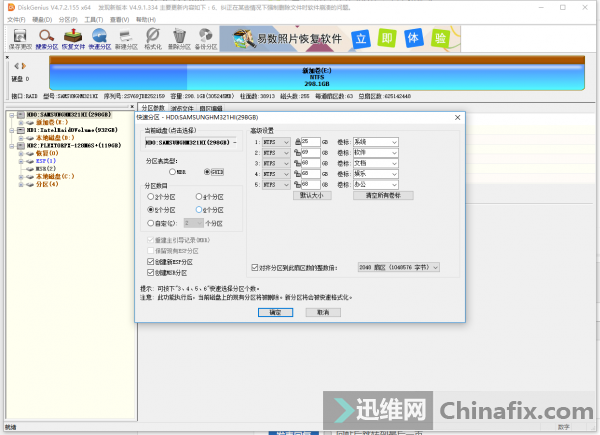The image size is (600, 435).
Task: Open the 2048 sectors alignment dropdown
Action: pyautogui.click(x=398, y=267)
